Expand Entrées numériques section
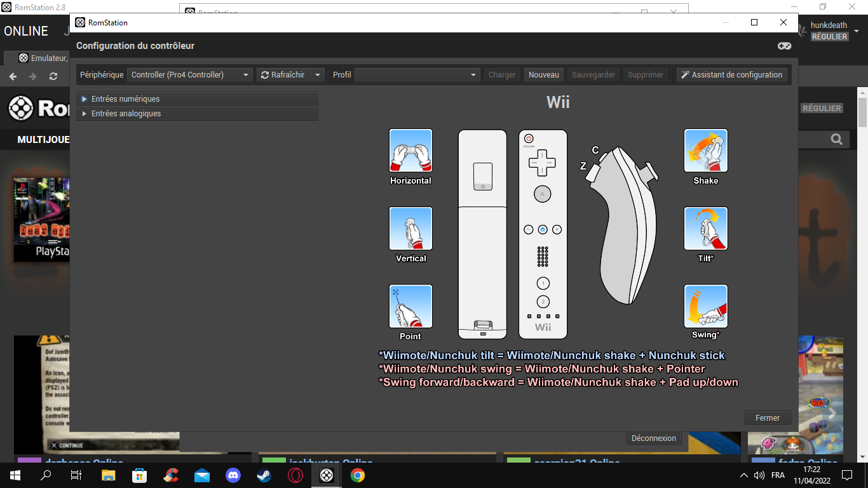The image size is (868, 488). 197,99
